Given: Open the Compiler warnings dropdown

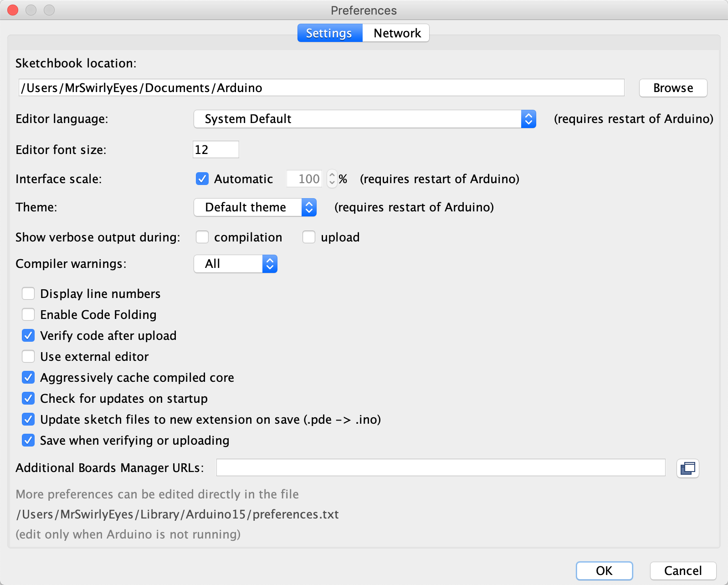Looking at the screenshot, I should (x=235, y=264).
